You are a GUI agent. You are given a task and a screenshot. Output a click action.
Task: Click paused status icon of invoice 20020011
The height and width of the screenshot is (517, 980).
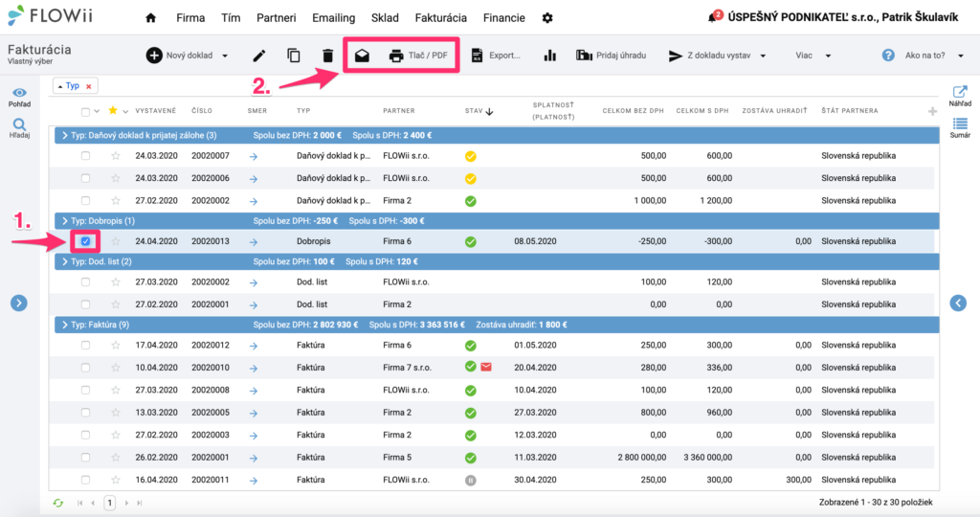[x=471, y=480]
